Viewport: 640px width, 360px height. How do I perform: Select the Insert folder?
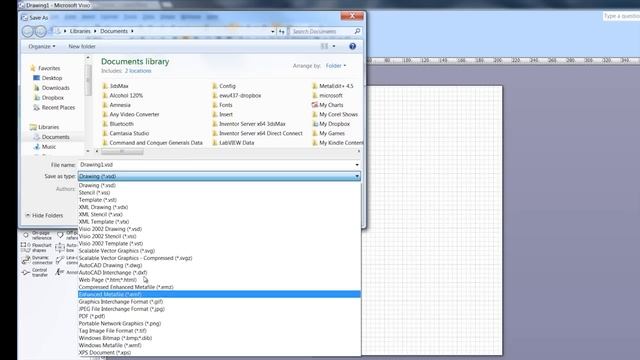pyautogui.click(x=222, y=114)
